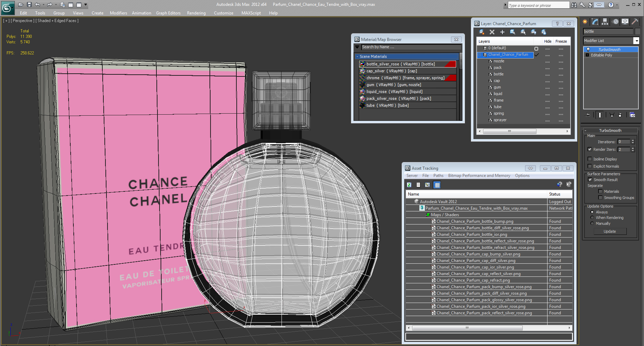Image resolution: width=644 pixels, height=346 pixels.
Task: Click the Layer dialog help question button
Action: pos(557,24)
